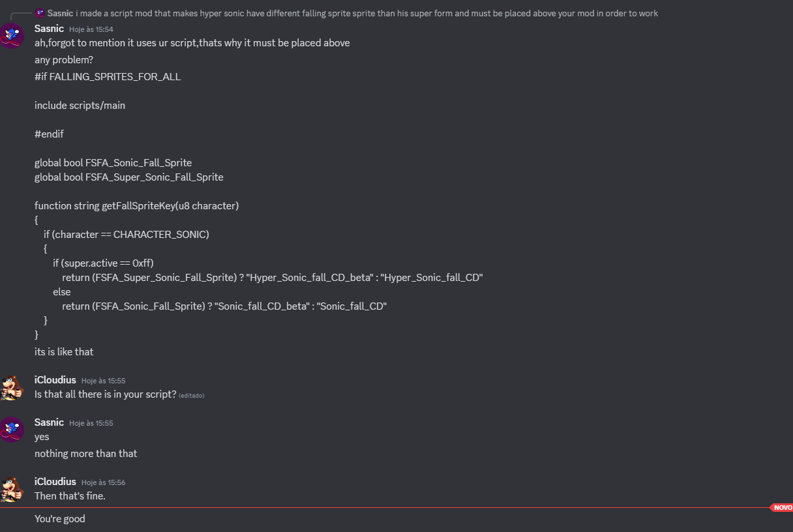Click the 'any problem?' message line
The image size is (793, 532).
(x=64, y=60)
